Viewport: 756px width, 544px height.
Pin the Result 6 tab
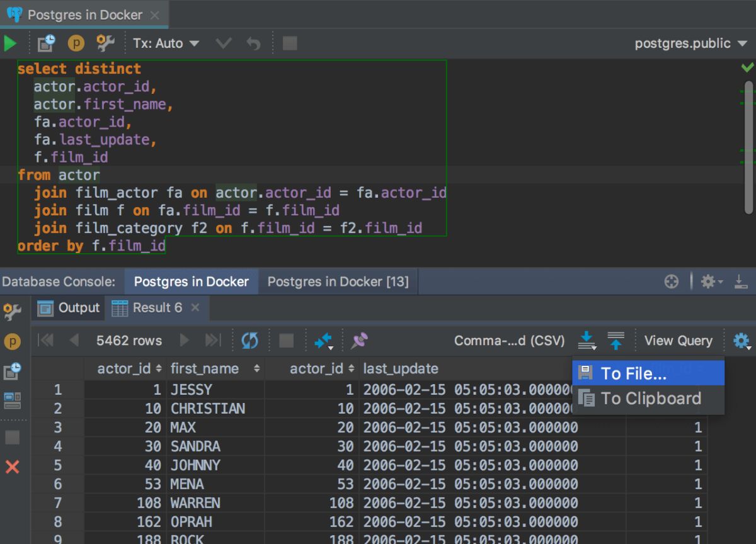[360, 341]
